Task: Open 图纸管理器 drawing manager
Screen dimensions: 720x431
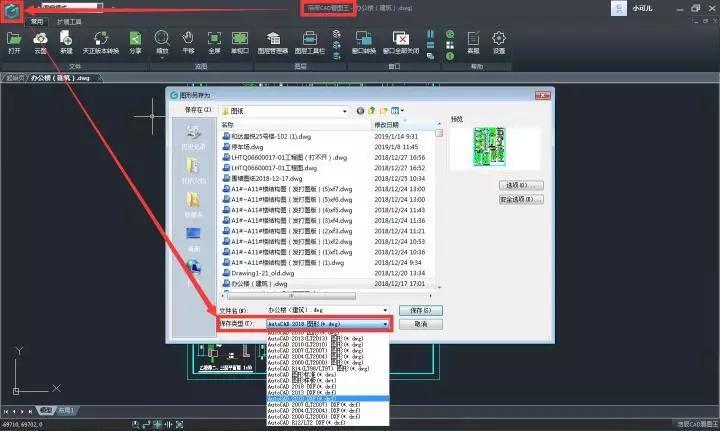Action: (x=271, y=42)
